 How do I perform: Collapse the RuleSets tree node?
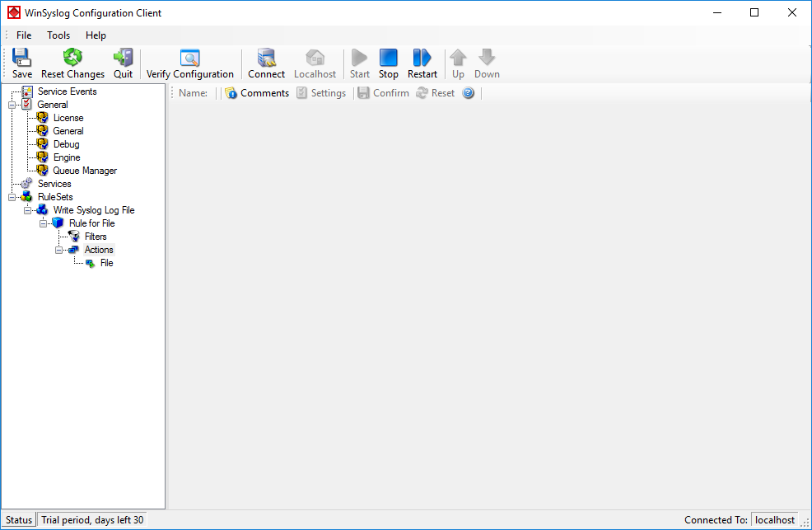coord(12,197)
